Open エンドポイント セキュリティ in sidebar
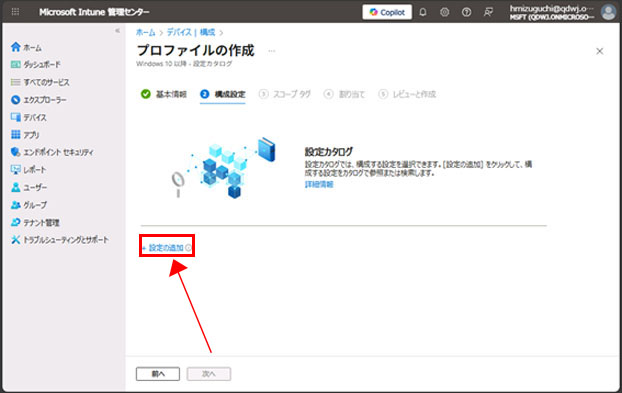Image resolution: width=622 pixels, height=393 pixels. pyautogui.click(x=52, y=152)
